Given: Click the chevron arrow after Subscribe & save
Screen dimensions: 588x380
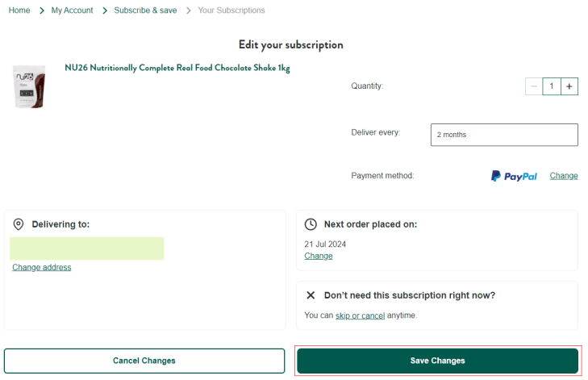Looking at the screenshot, I should 188,10.
